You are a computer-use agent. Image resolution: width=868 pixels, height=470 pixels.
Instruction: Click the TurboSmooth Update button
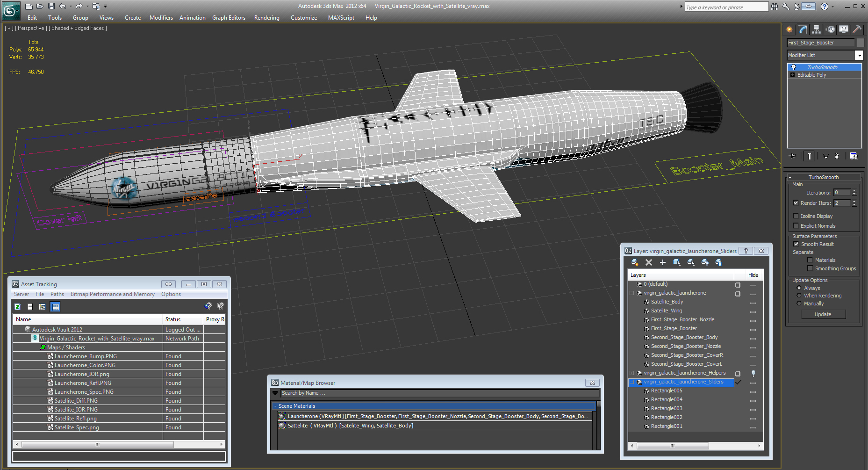(x=823, y=314)
